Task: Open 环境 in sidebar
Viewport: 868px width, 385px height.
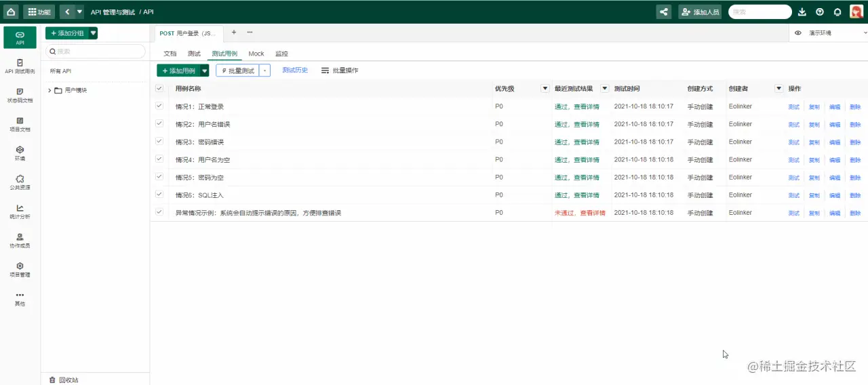Action: click(20, 153)
